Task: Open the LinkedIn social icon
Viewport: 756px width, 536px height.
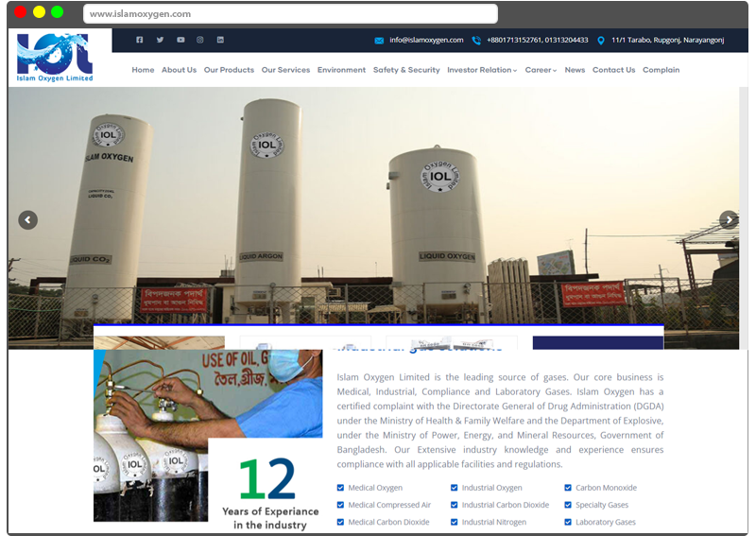Action: 220,40
